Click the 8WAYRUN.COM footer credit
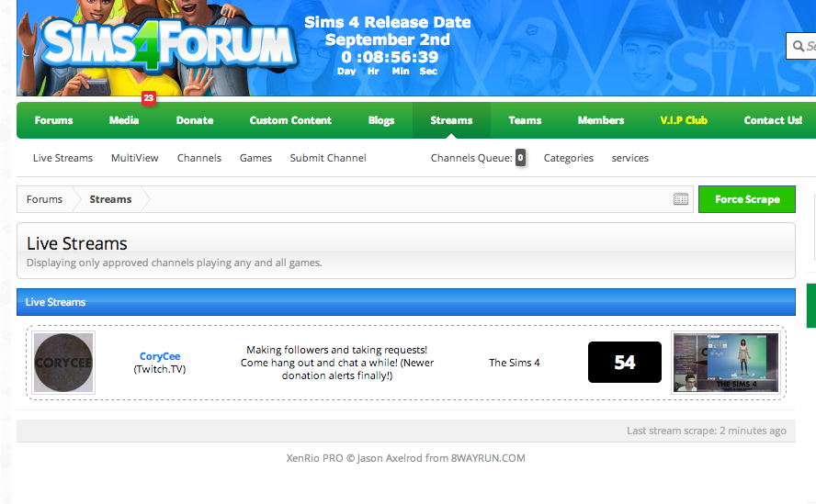This screenshot has width=816, height=504. [488, 458]
